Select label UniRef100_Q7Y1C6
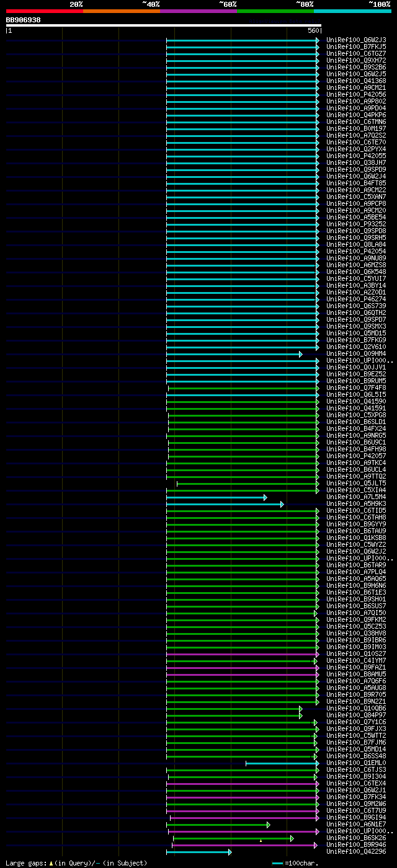397x868 pixels. click(x=356, y=722)
